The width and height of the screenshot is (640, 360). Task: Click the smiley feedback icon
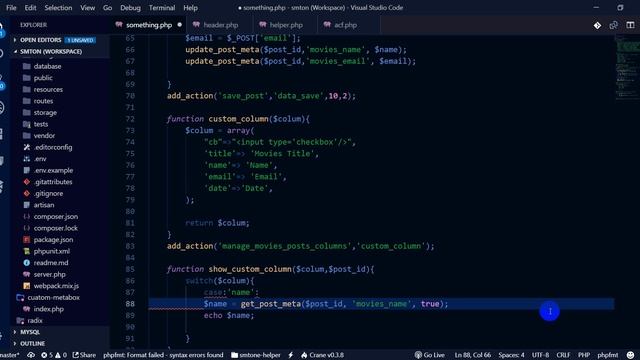click(631, 355)
